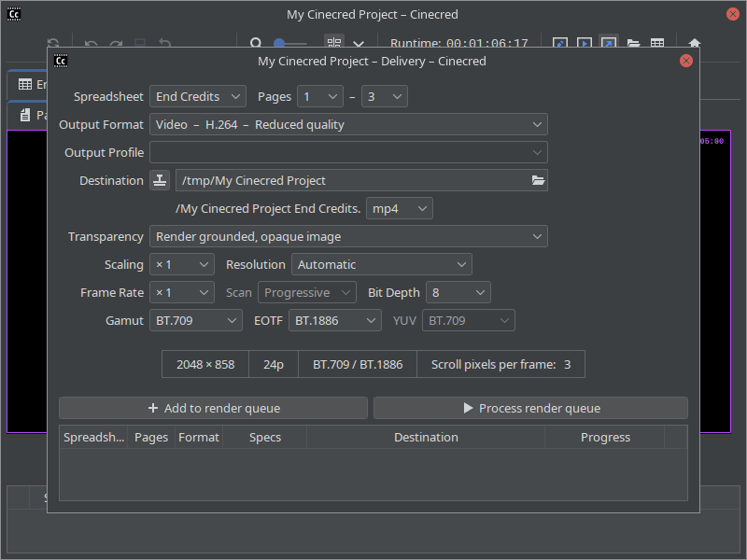747x560 pixels.
Task: Click the Cc logo in Delivery dialog title
Action: (x=61, y=61)
